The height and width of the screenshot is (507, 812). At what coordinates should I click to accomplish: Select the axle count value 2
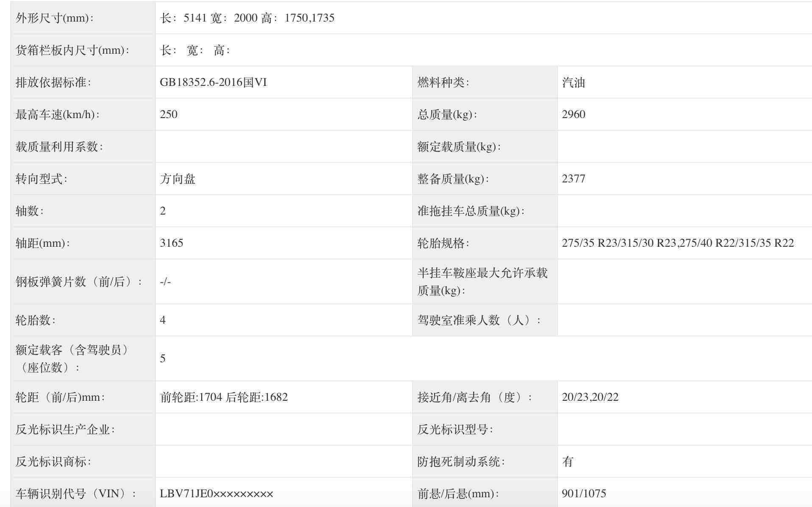coord(163,211)
